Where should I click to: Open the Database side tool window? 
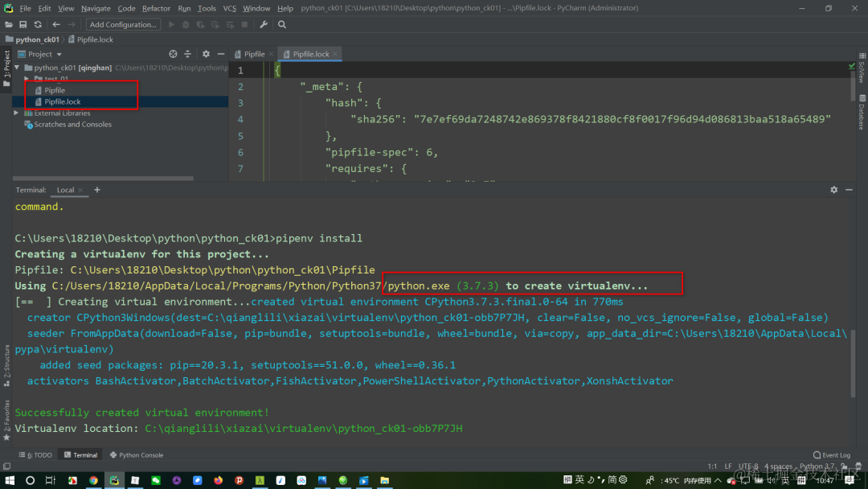point(862,112)
